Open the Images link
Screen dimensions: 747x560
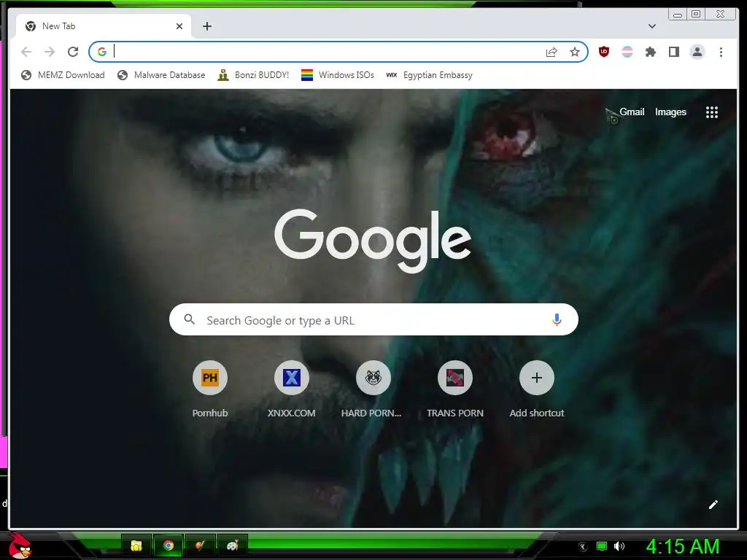point(670,112)
